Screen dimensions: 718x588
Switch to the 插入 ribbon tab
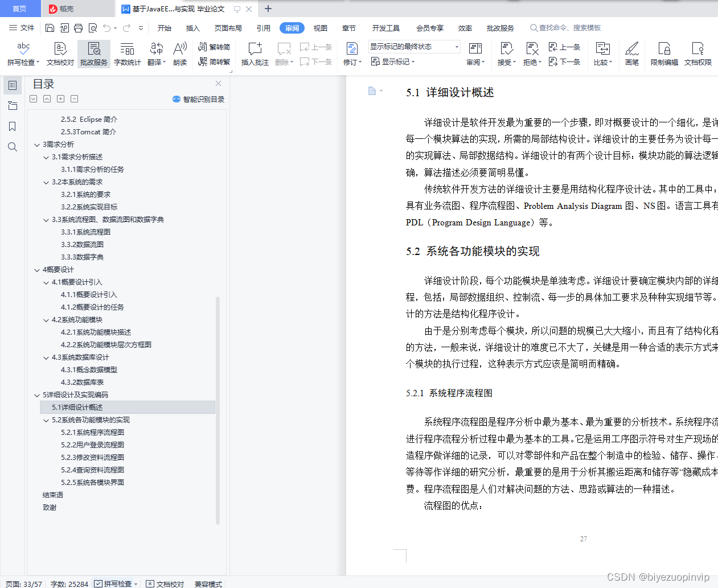(x=193, y=28)
